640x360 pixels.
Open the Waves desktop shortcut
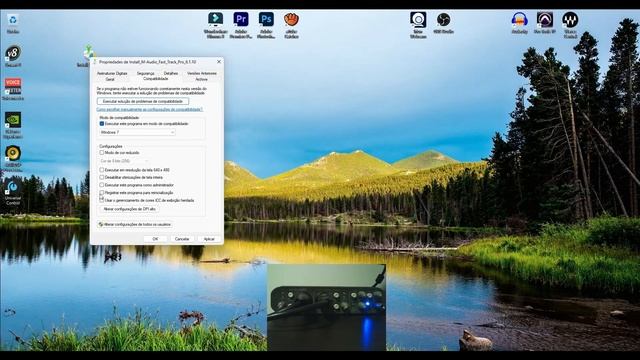coord(570,25)
